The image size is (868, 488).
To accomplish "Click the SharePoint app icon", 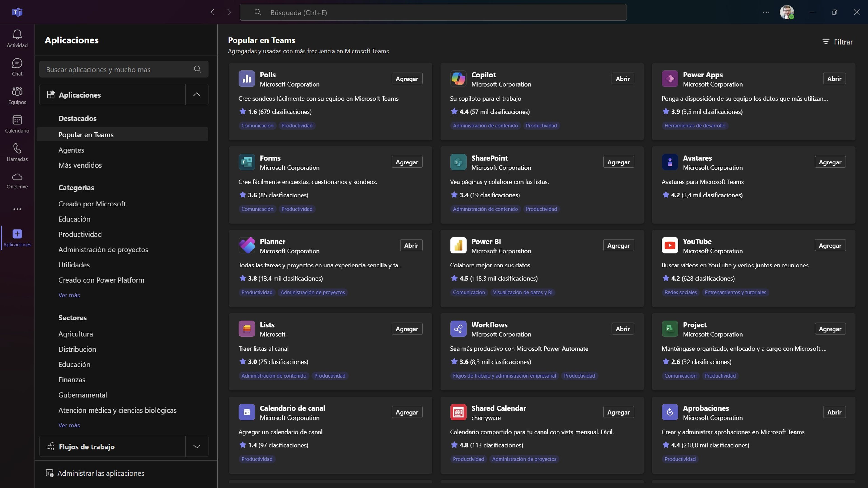I will (x=458, y=162).
